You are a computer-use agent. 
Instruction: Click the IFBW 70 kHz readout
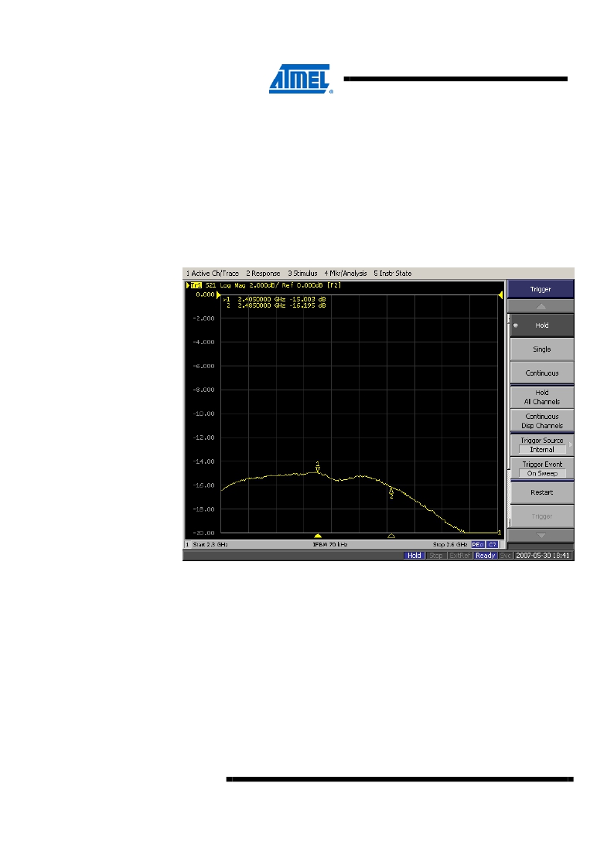click(x=330, y=545)
